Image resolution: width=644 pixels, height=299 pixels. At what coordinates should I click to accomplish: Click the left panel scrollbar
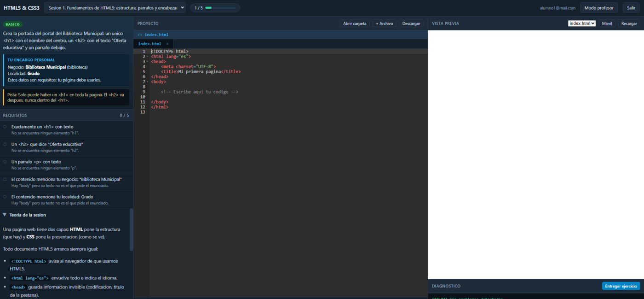pos(132,229)
